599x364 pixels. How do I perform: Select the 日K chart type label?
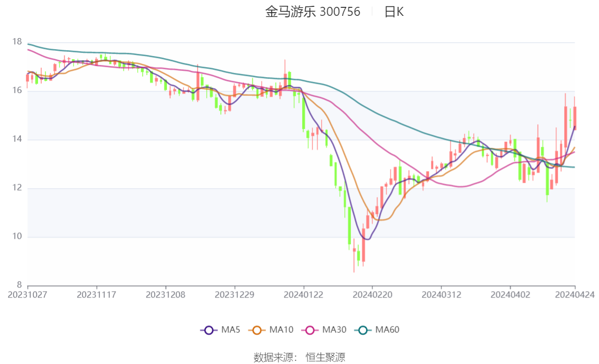[x=394, y=12]
